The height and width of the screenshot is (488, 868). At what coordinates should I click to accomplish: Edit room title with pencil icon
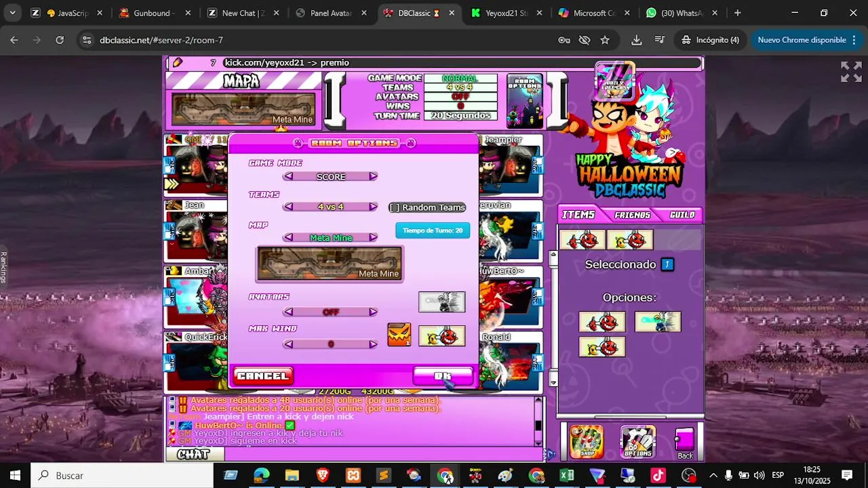pos(178,62)
